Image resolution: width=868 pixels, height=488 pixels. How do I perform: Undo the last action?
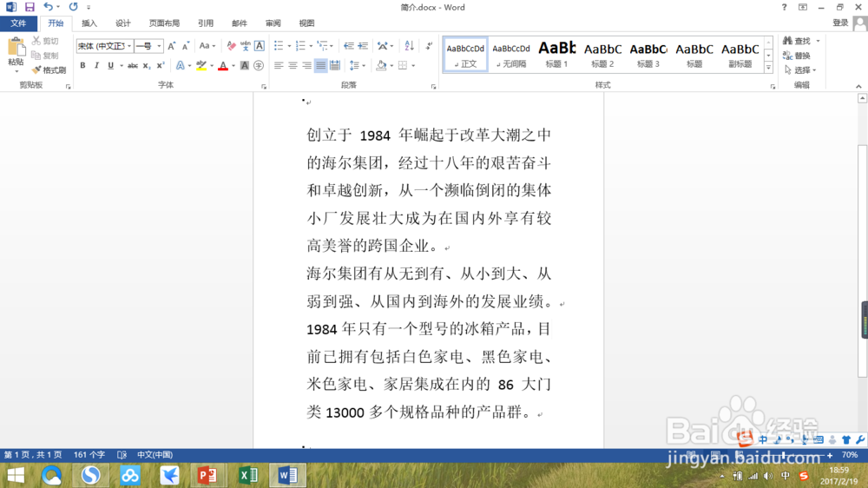pos(48,7)
